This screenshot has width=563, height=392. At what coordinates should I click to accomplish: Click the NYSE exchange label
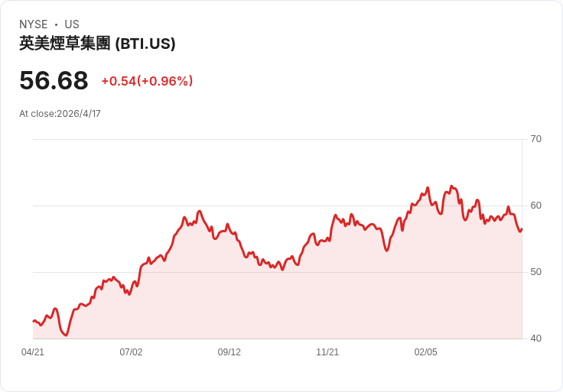(x=33, y=24)
